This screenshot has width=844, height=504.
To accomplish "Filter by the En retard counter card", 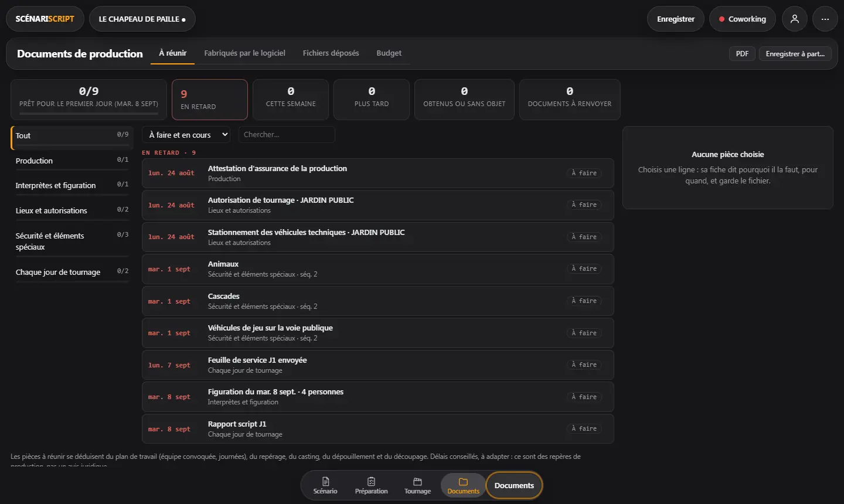I will pyautogui.click(x=210, y=100).
